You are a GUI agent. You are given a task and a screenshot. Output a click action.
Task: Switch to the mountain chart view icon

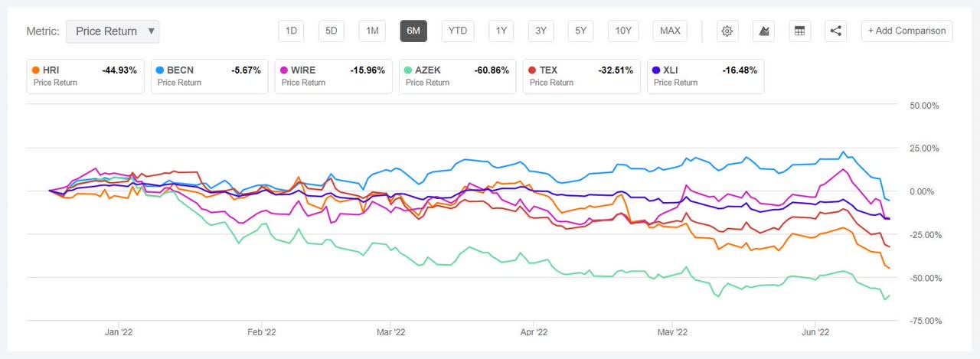point(763,31)
